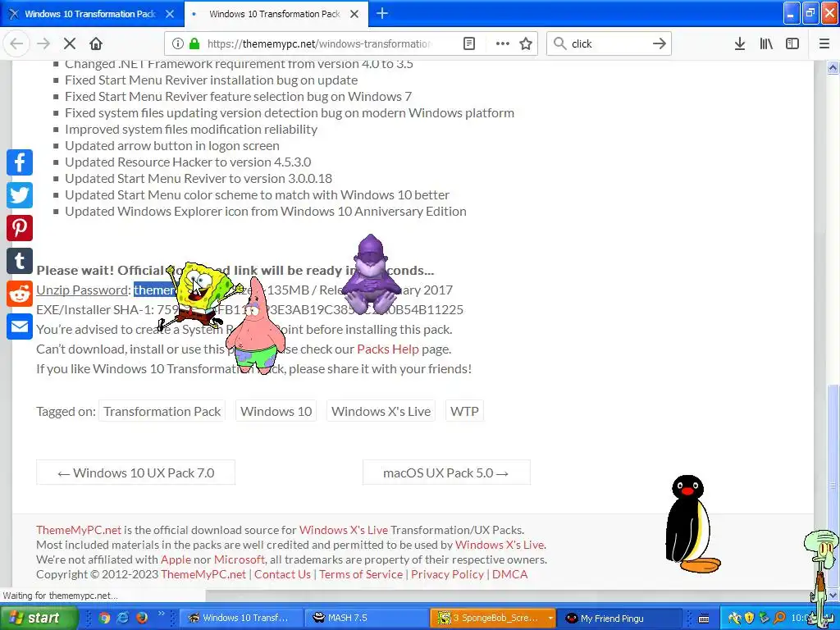Close the active browser tab
Screen dimensions: 840x630
354,14
